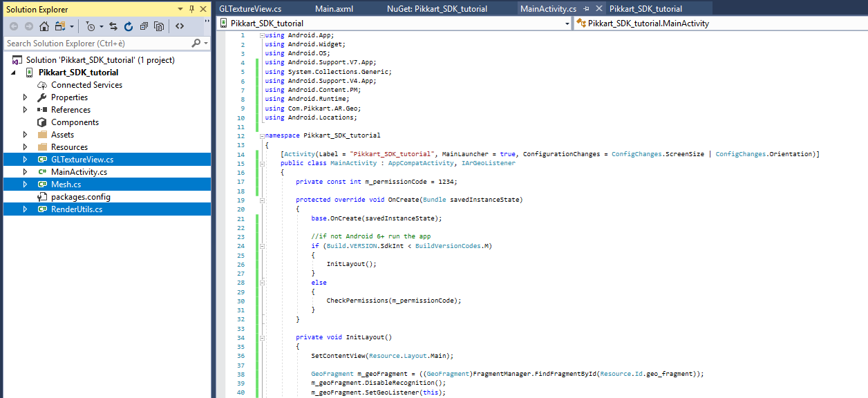Image resolution: width=868 pixels, height=398 pixels.
Task: Select Components in Solution Explorer
Action: (75, 122)
